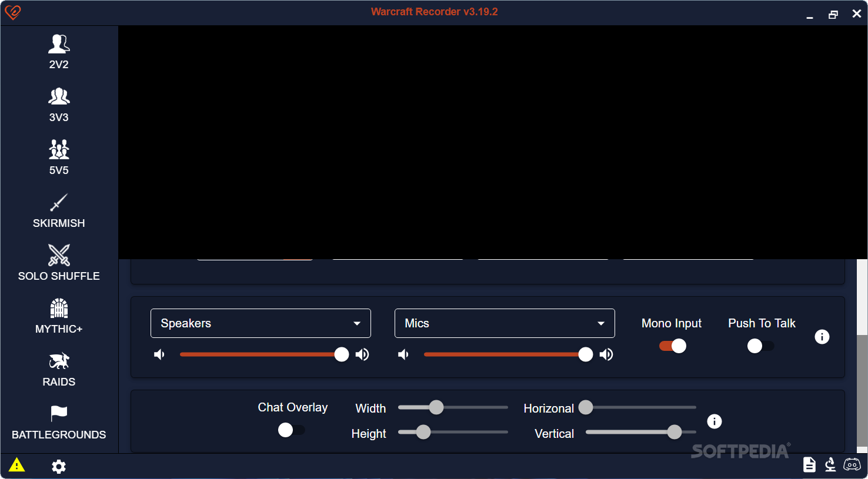Enable the Push To Talk switch
The height and width of the screenshot is (479, 868).
[760, 346]
